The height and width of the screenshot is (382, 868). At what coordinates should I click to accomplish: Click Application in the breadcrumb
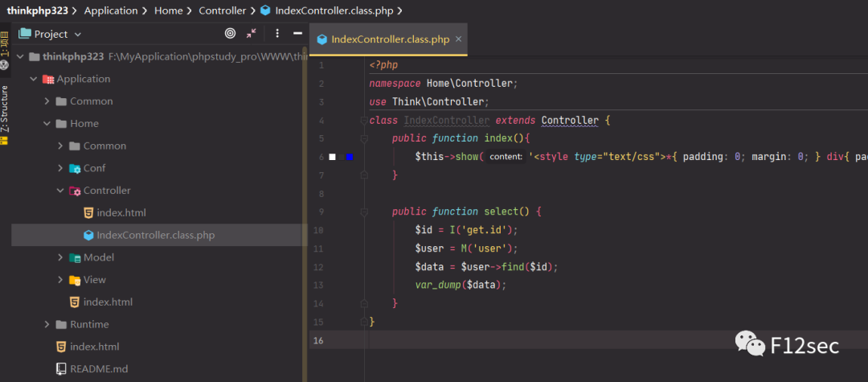[111, 10]
